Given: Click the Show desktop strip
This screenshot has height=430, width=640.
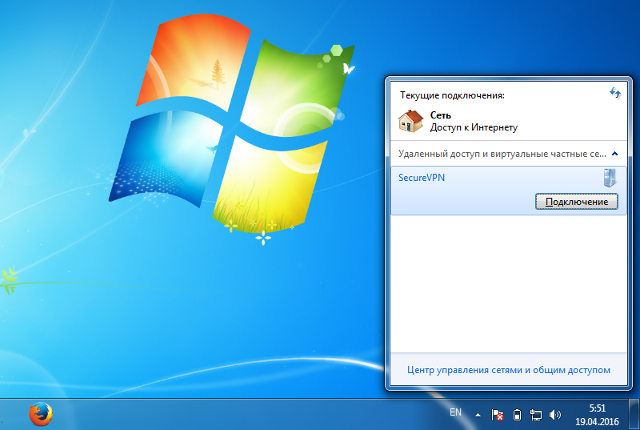Looking at the screenshot, I should pos(635,414).
